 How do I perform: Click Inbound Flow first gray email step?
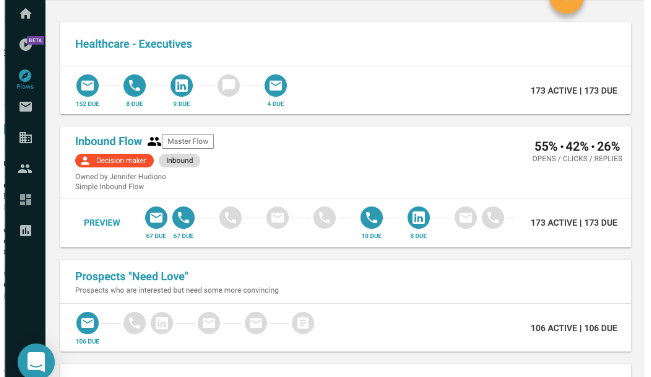pyautogui.click(x=277, y=218)
